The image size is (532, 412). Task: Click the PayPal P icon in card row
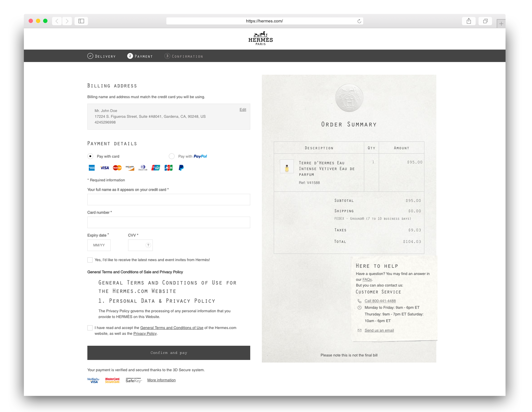click(181, 168)
